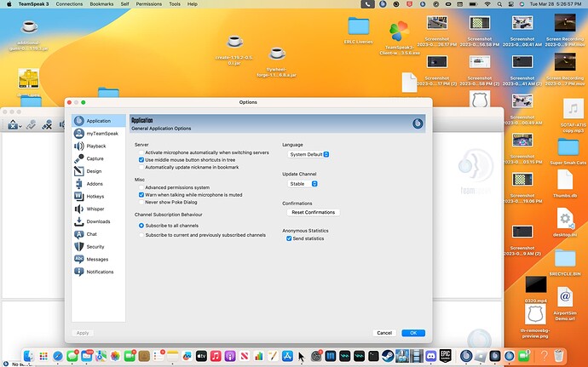
Task: Open the Capture microphone settings page
Action: (98, 158)
